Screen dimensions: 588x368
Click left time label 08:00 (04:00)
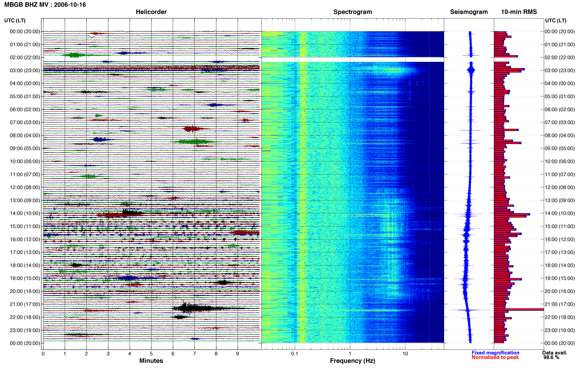click(25, 135)
